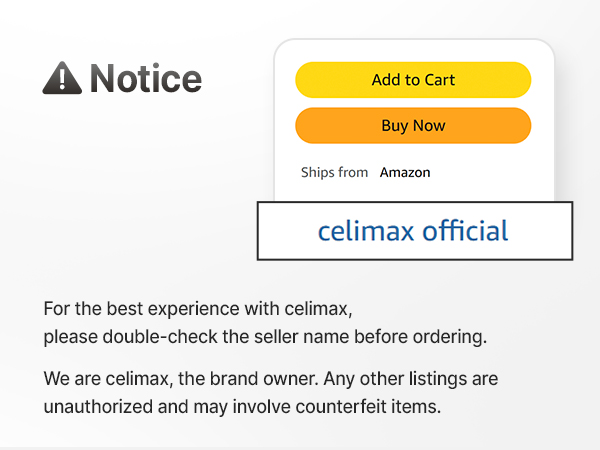This screenshot has width=600, height=450.
Task: Select the phrase 'brand owner'
Action: pos(264,379)
